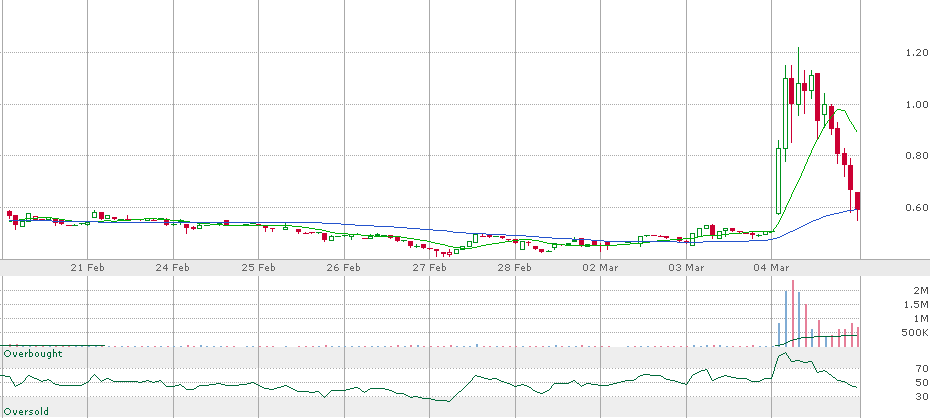Click the 70 RSI axis label

tap(922, 369)
